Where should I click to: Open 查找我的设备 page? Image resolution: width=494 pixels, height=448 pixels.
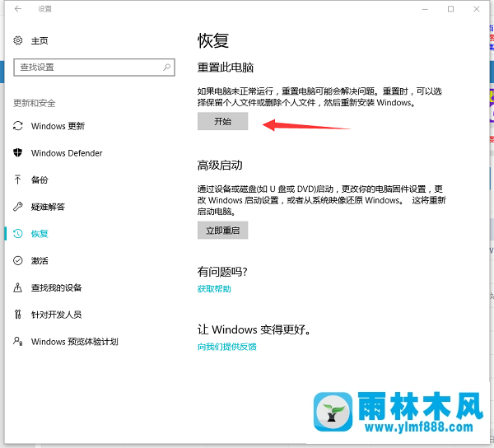point(56,287)
